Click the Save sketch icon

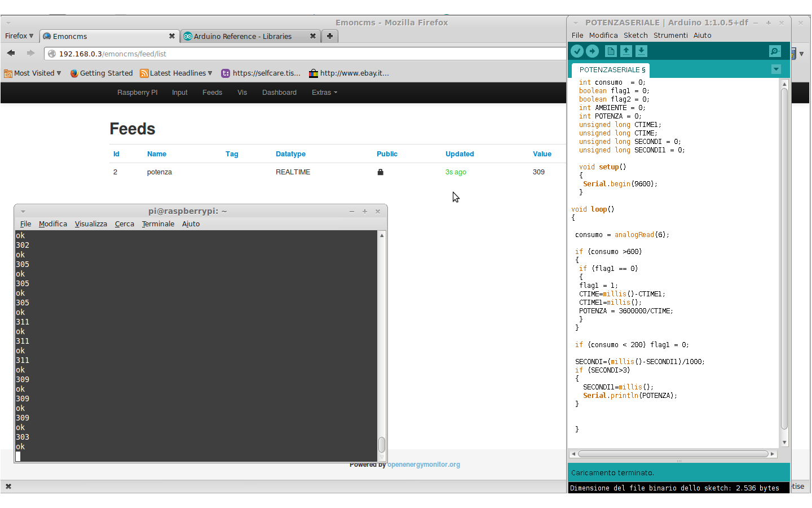point(641,51)
